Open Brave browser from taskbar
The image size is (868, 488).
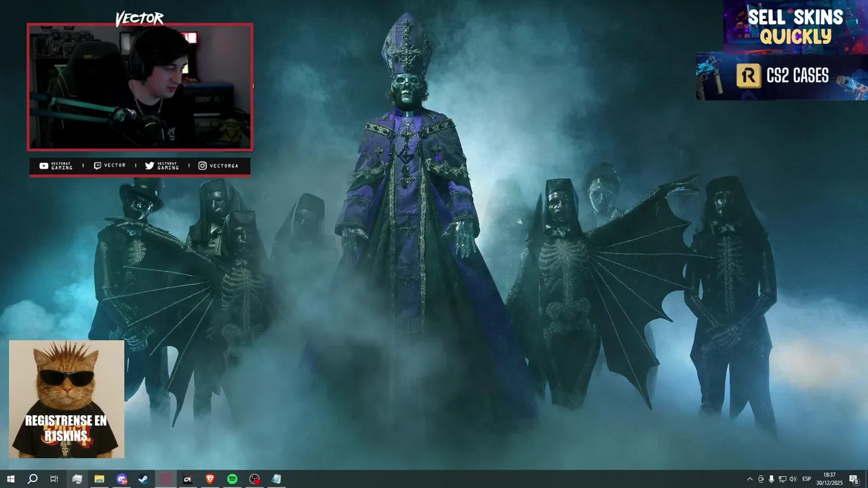click(210, 479)
